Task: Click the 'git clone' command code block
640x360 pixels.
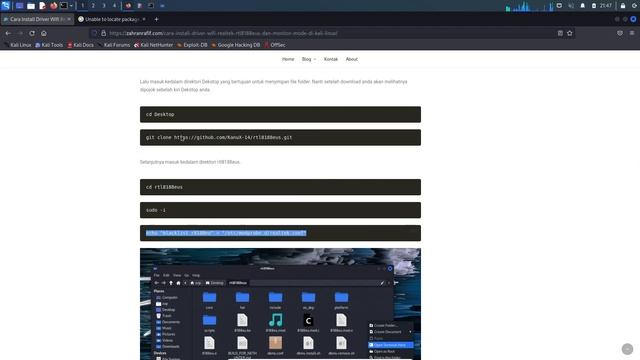Action: [280, 138]
